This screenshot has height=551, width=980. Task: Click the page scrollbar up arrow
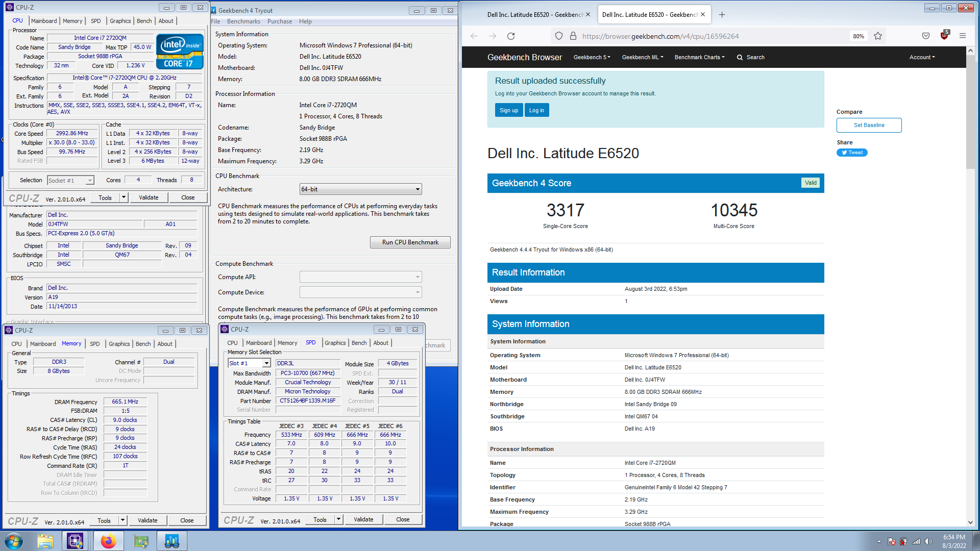click(970, 51)
